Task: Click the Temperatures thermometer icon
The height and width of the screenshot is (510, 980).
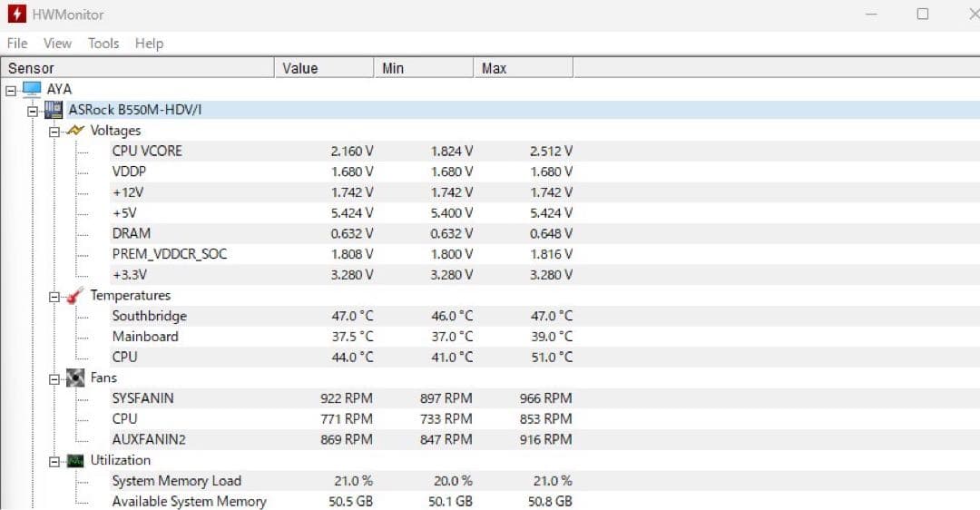Action: 75,296
